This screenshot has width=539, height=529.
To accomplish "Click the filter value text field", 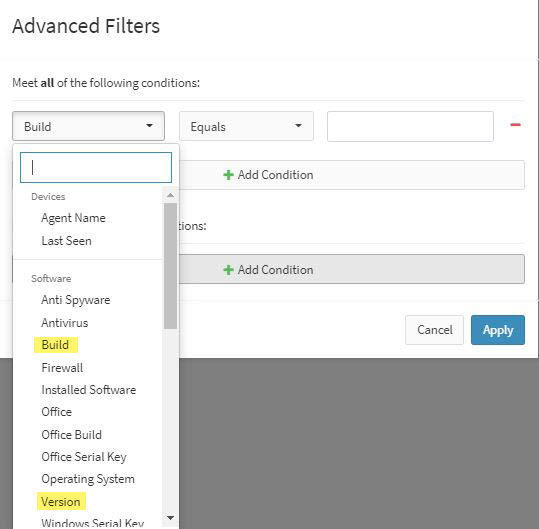I will point(410,126).
